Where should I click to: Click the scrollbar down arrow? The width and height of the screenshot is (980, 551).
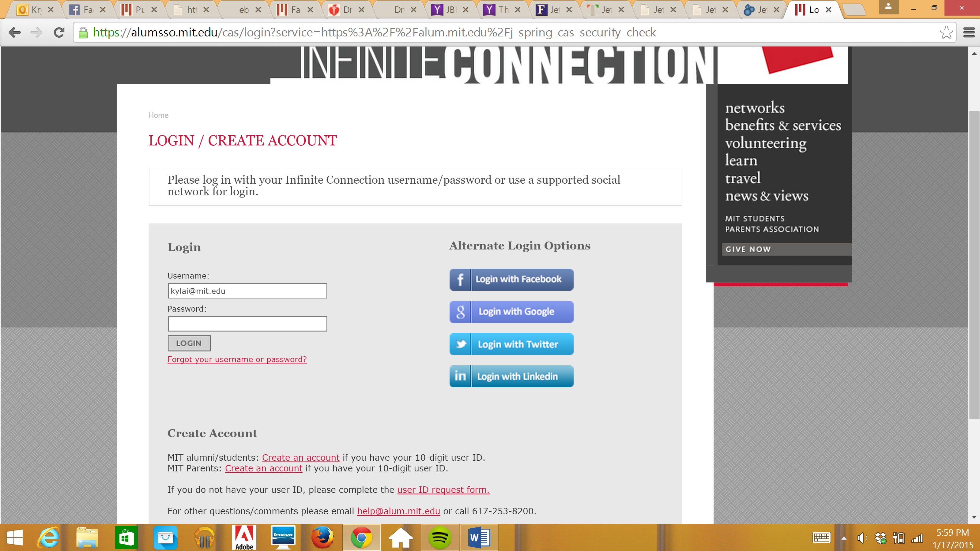(x=974, y=517)
